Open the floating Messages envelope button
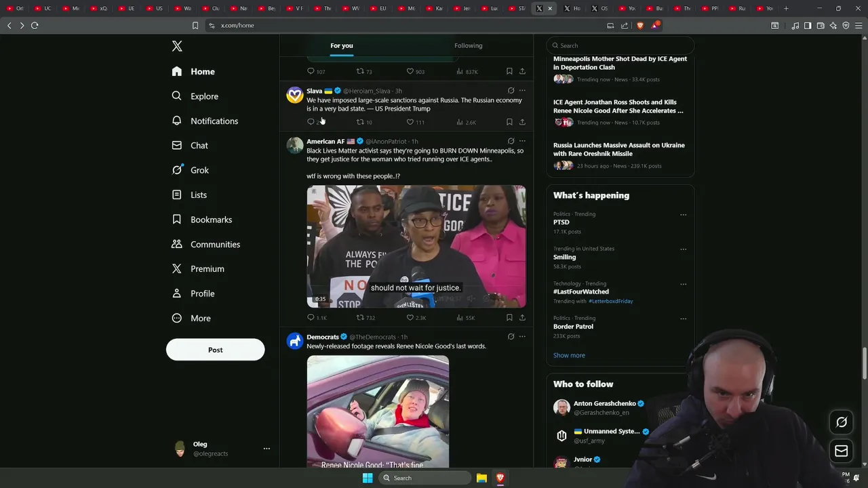The height and width of the screenshot is (488, 868). coord(842,451)
